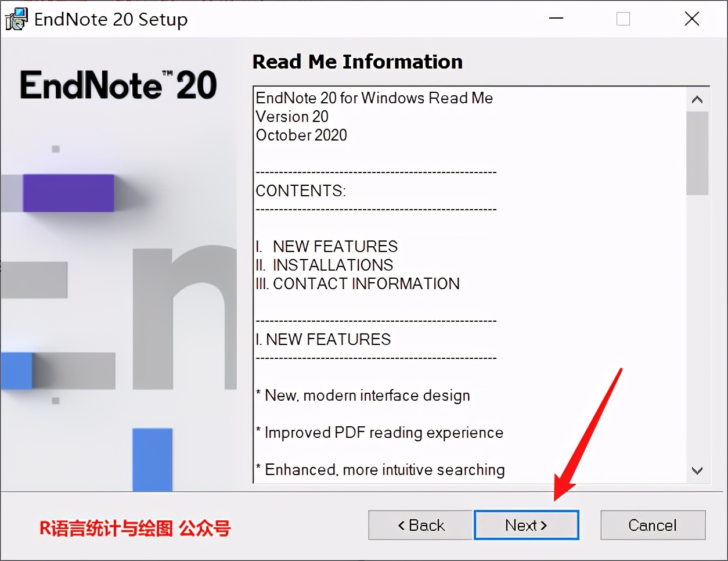The image size is (728, 561).
Task: Click the EndNote 20 logo image
Action: [118, 84]
